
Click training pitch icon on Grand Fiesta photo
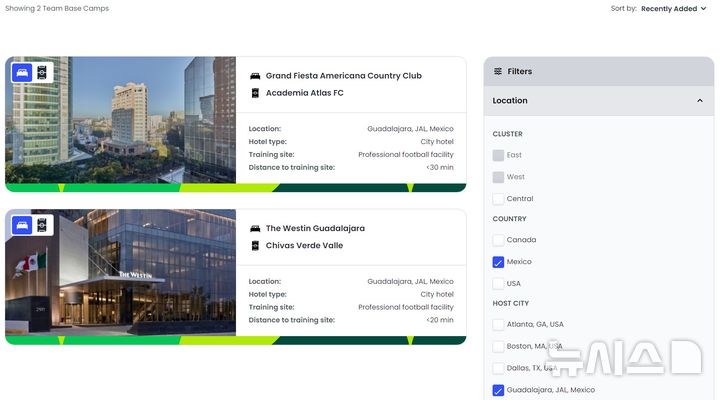point(42,73)
